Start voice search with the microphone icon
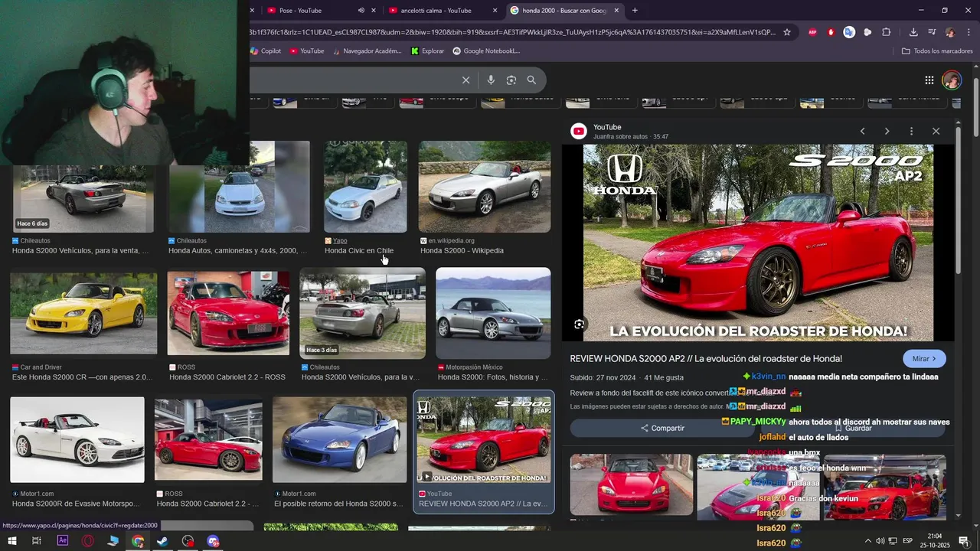 (491, 80)
